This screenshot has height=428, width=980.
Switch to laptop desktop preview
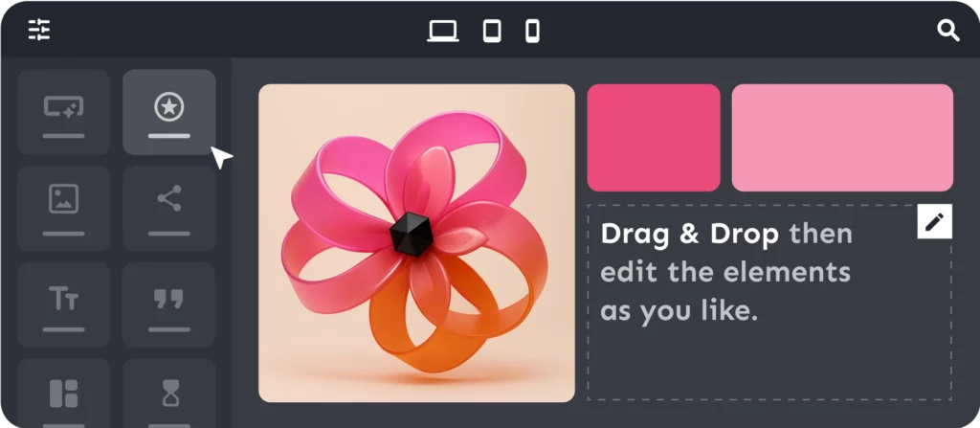point(443,31)
